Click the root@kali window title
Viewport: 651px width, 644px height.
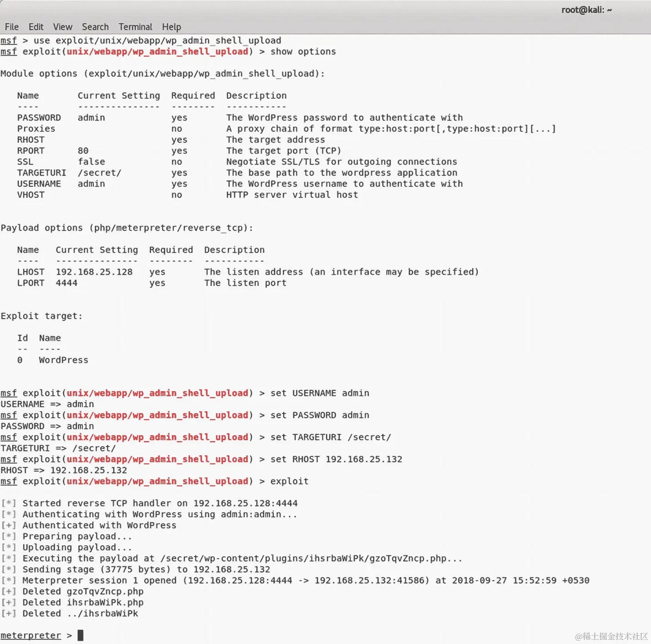coord(587,10)
